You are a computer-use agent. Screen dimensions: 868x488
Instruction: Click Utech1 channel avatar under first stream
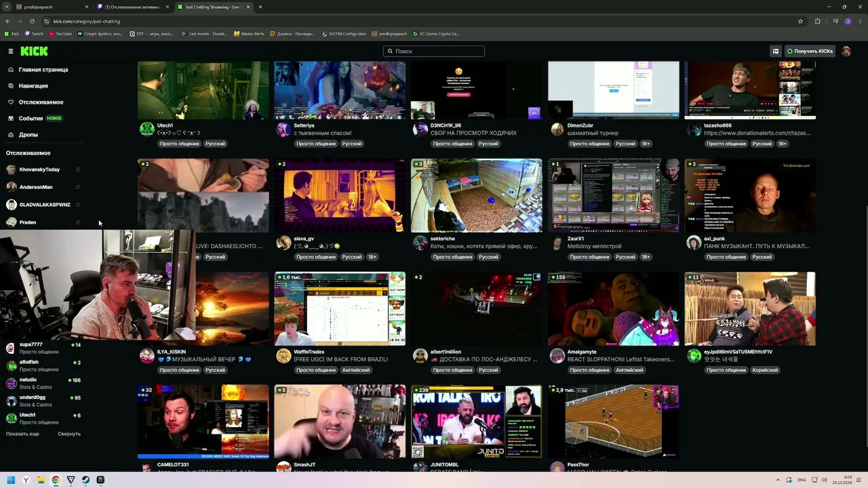tap(146, 129)
